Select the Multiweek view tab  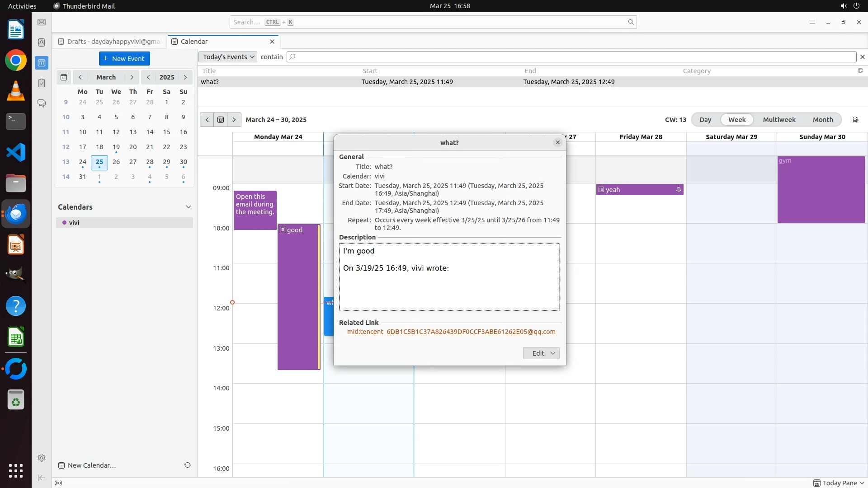[x=779, y=120]
